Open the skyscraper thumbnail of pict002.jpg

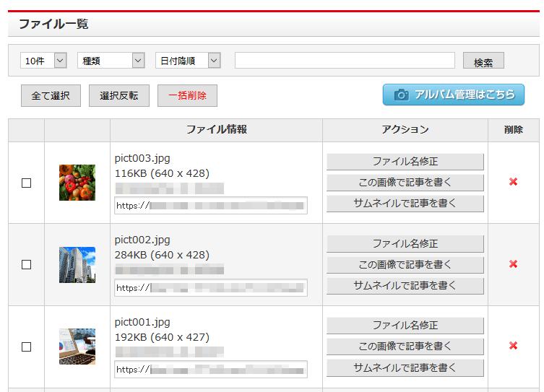pos(77,265)
